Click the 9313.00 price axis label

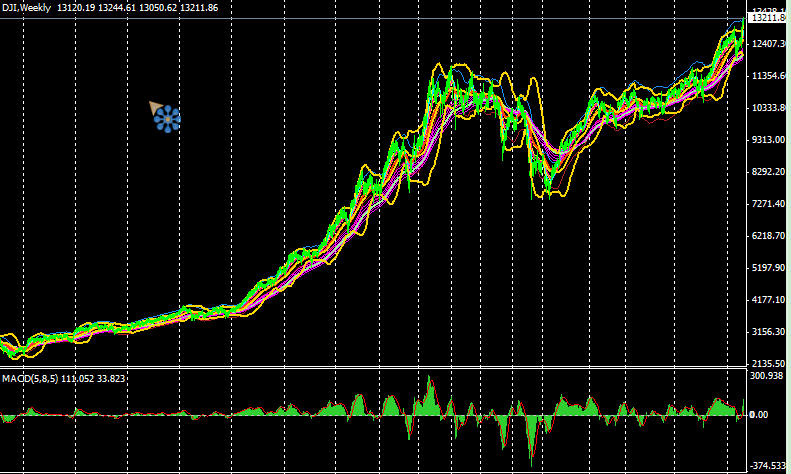pos(770,140)
